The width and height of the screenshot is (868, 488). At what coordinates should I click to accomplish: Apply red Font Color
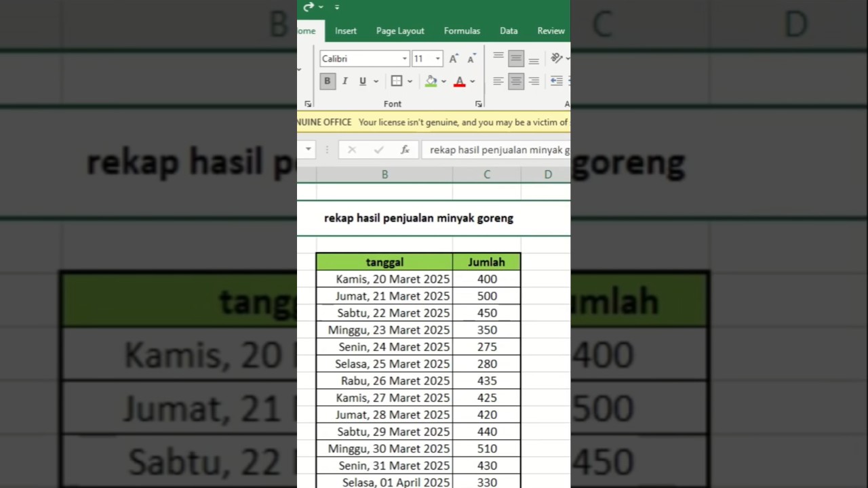(459, 81)
